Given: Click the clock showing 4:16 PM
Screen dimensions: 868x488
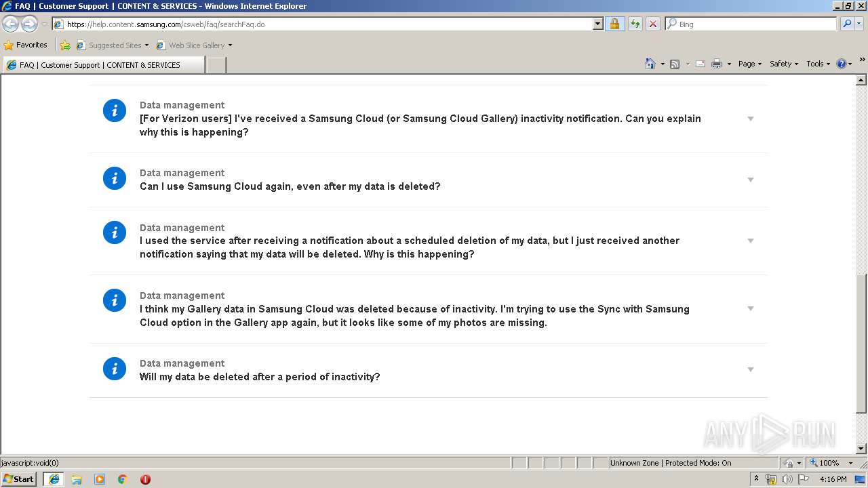Looking at the screenshot, I should point(833,479).
